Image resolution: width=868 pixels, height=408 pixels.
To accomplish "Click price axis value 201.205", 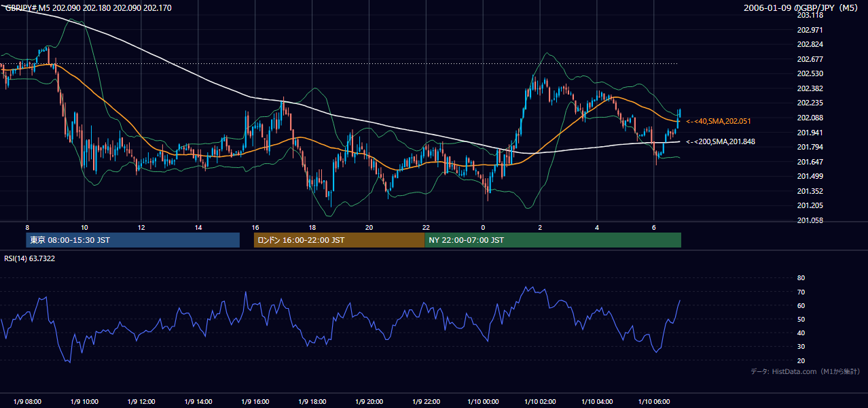I will (x=810, y=205).
